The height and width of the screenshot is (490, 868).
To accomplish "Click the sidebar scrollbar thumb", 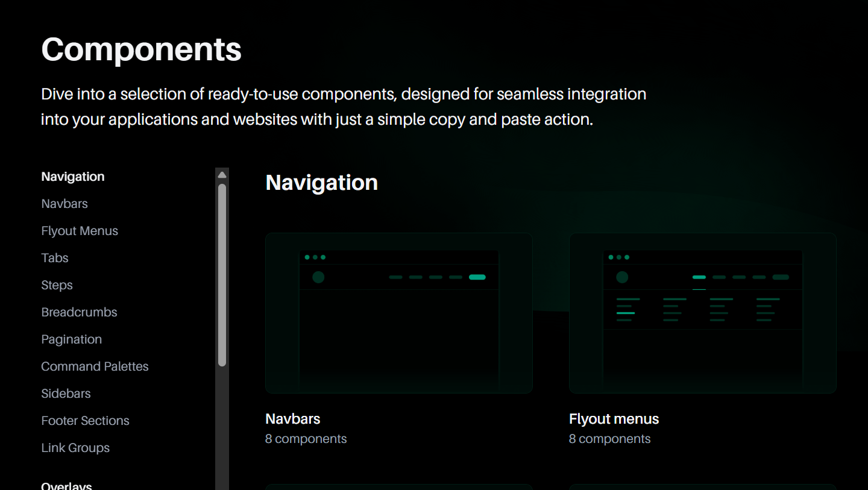I will click(222, 275).
